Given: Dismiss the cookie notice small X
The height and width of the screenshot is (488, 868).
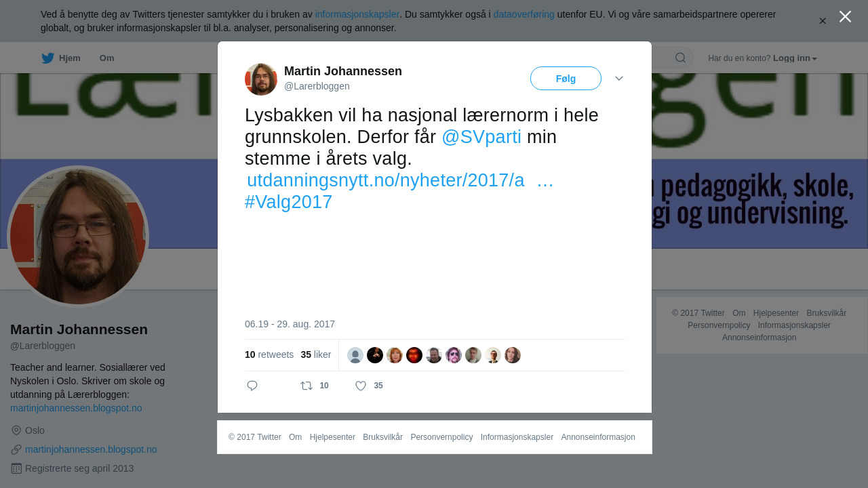Looking at the screenshot, I should (823, 21).
